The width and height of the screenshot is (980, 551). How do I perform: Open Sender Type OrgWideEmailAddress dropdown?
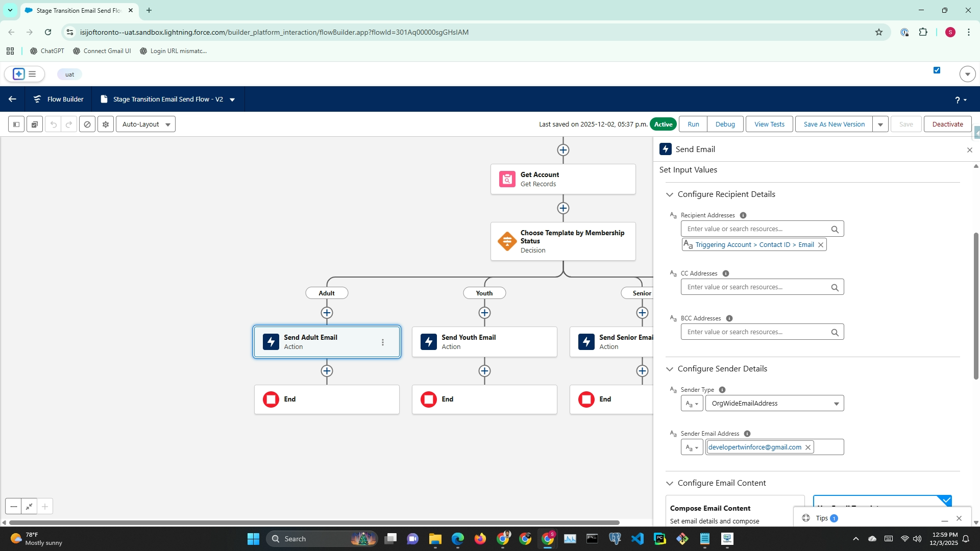coord(774,404)
